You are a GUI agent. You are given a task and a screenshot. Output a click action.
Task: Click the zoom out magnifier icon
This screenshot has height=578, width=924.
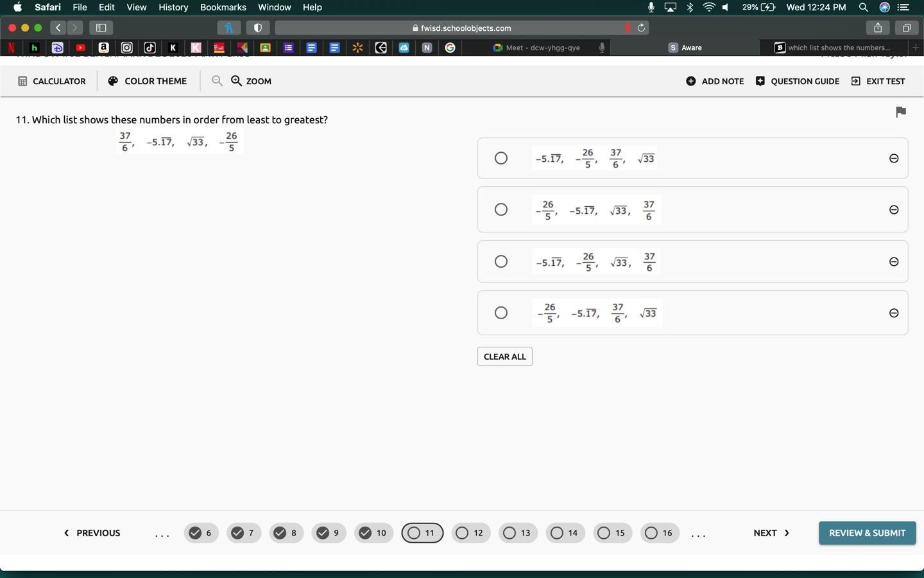pyautogui.click(x=217, y=81)
